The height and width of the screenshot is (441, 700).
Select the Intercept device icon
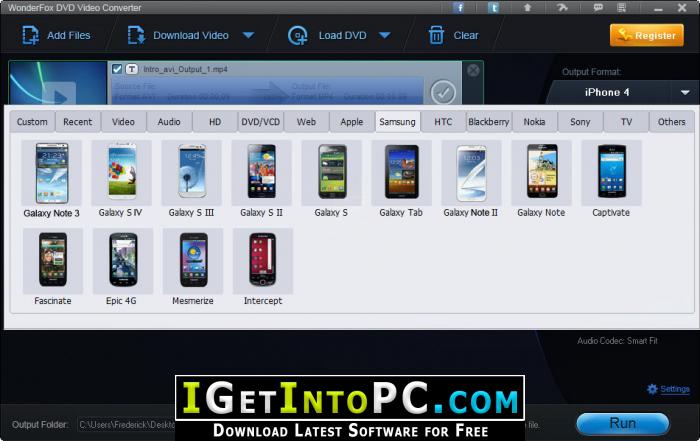point(263,261)
